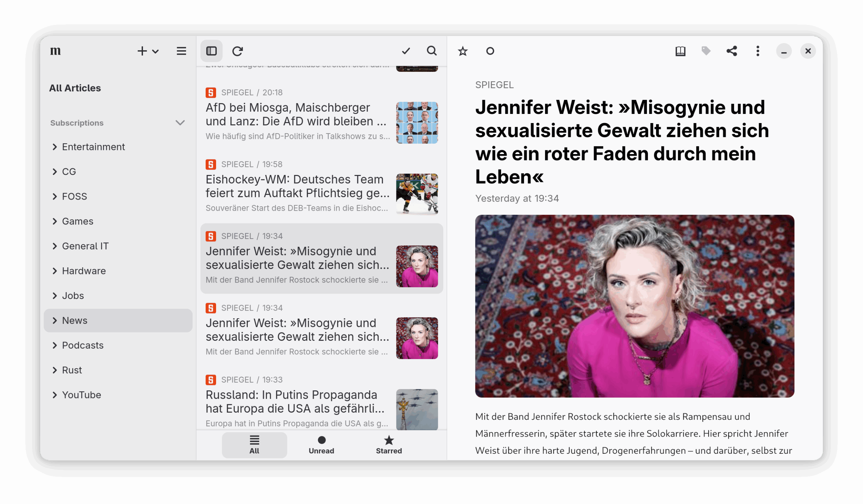The width and height of the screenshot is (863, 504).
Task: Expand the Games category
Action: coord(55,221)
